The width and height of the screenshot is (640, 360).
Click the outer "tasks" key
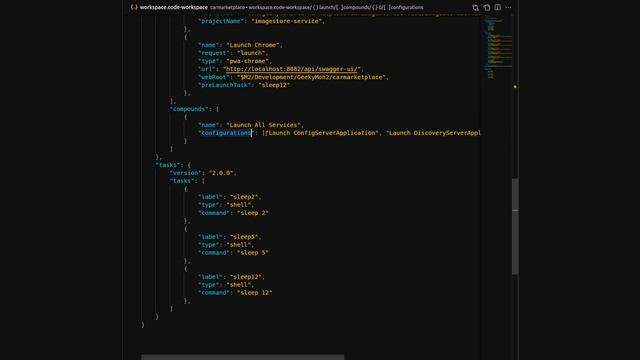[168, 165]
